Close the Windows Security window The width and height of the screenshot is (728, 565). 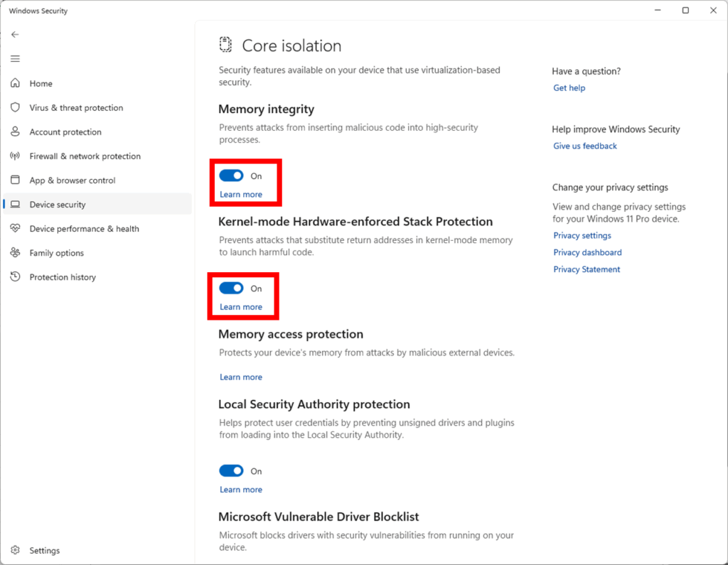tap(713, 10)
